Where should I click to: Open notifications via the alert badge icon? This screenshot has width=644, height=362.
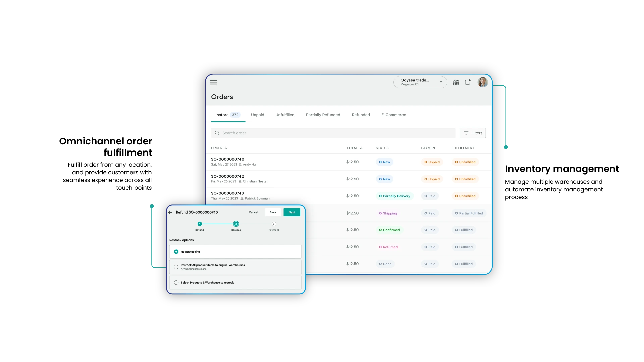click(x=468, y=82)
